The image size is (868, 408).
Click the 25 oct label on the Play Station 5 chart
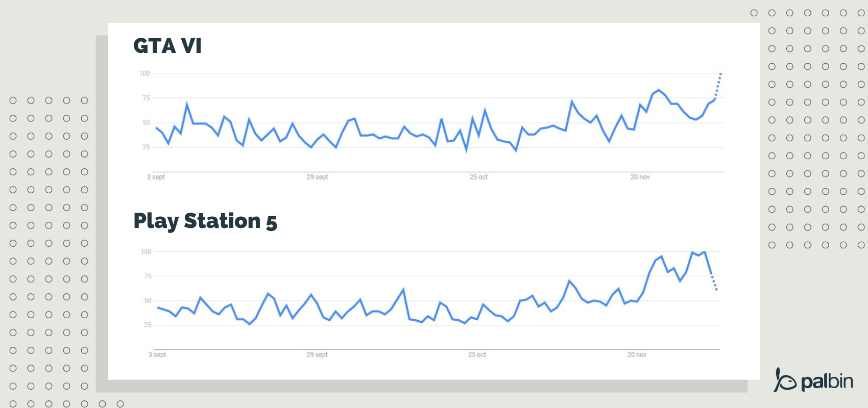click(x=477, y=354)
